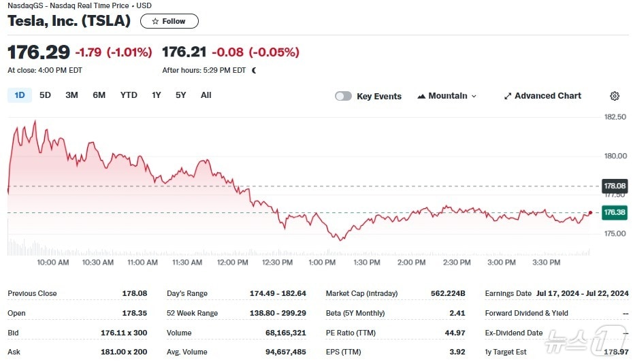Click the 178.08 previous close price marker

(615, 186)
